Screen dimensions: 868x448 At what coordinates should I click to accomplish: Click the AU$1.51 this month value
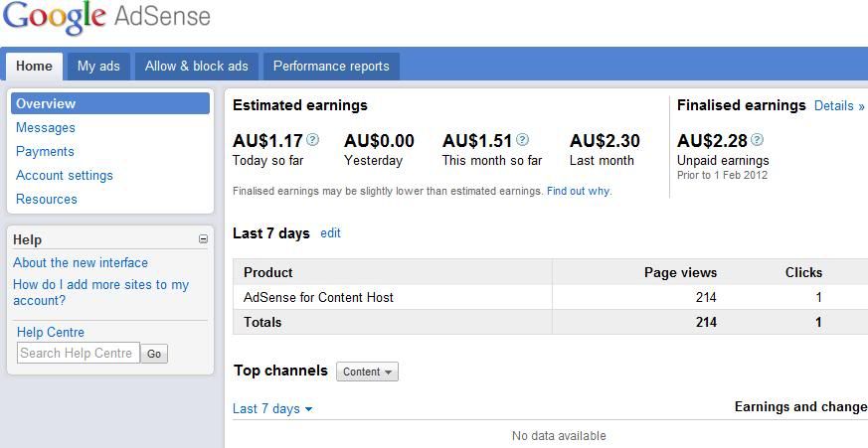click(x=477, y=140)
